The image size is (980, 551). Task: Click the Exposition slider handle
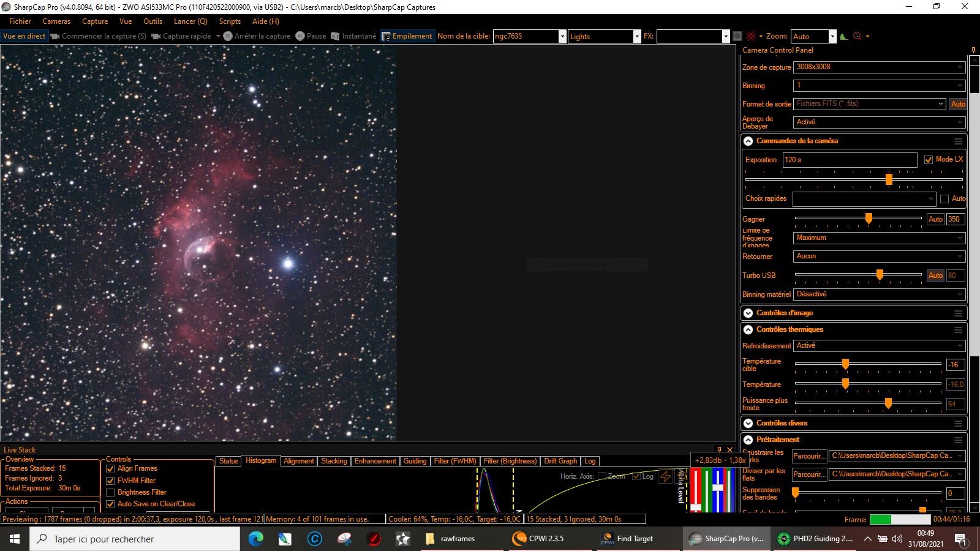click(889, 179)
